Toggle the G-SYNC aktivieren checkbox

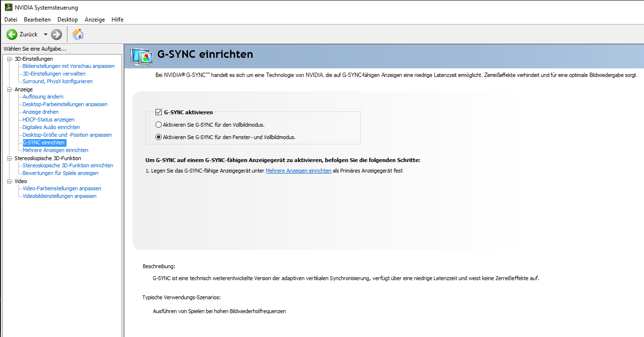pyautogui.click(x=159, y=112)
